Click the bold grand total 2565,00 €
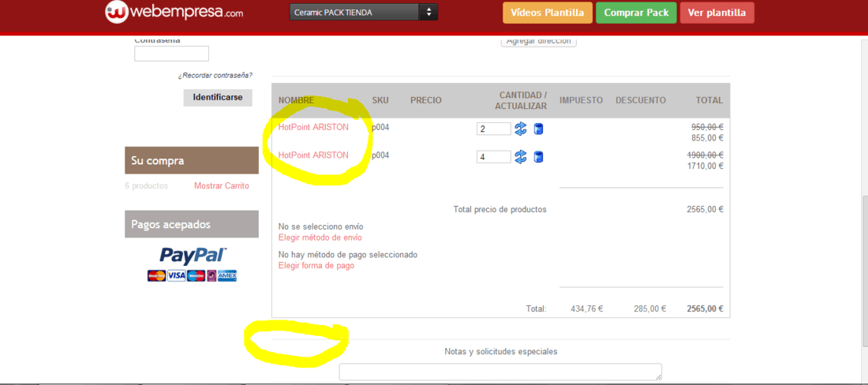The height and width of the screenshot is (385, 868). point(705,309)
